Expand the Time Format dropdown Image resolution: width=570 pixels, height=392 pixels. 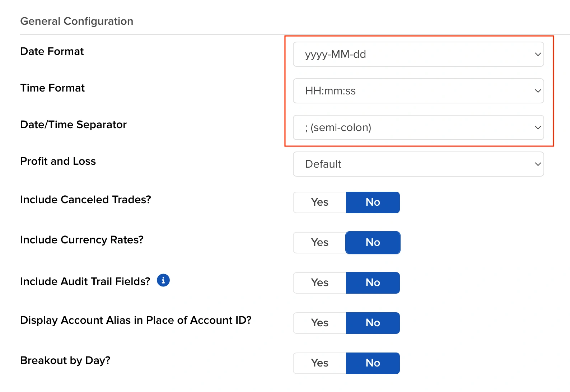(418, 91)
